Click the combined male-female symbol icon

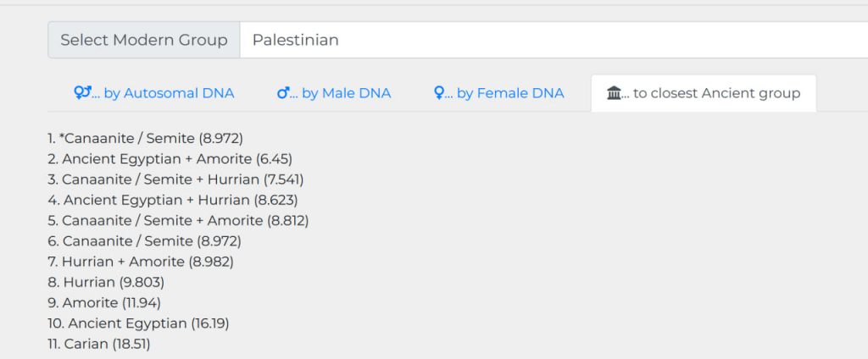pyautogui.click(x=82, y=93)
